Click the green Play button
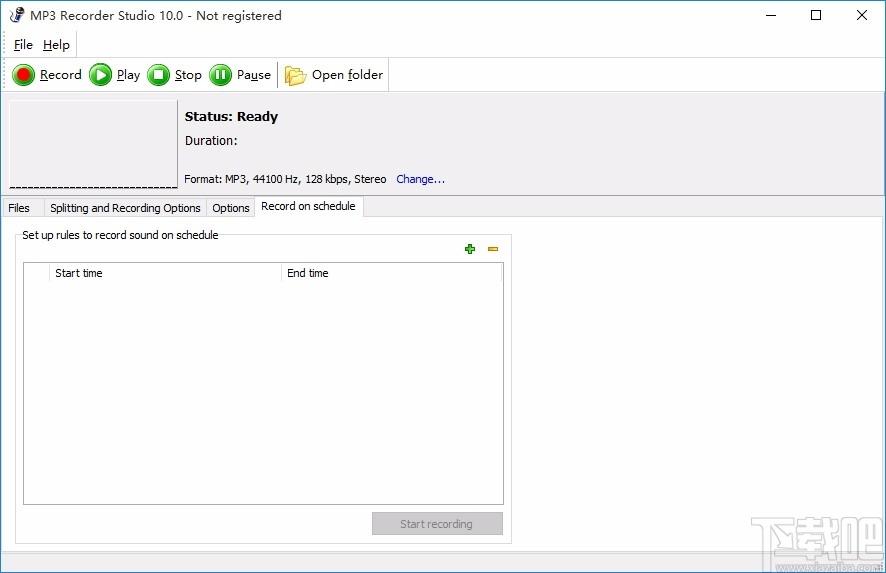Viewport: 886px width, 573px height. [115, 75]
